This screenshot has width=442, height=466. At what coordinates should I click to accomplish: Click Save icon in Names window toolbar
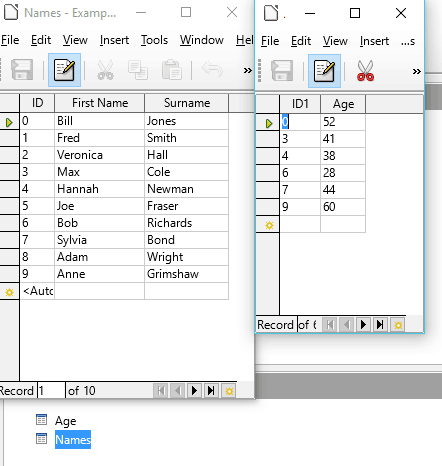click(x=22, y=70)
